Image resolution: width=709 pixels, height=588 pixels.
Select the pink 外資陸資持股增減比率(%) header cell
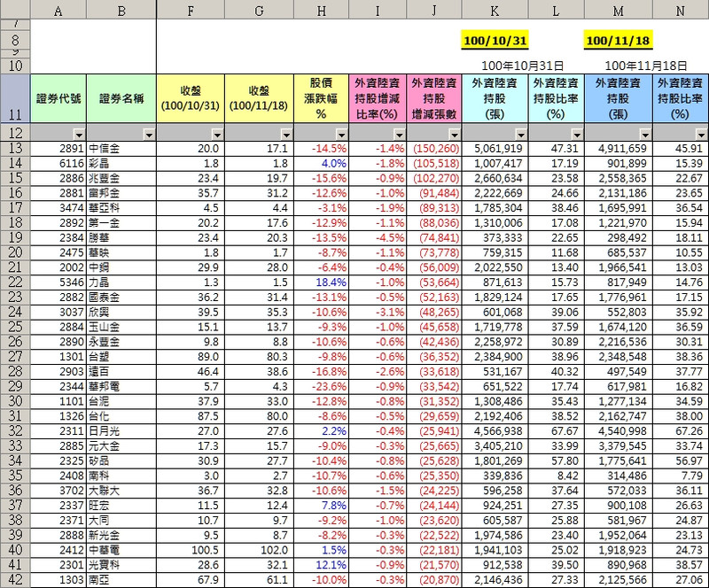(378, 98)
